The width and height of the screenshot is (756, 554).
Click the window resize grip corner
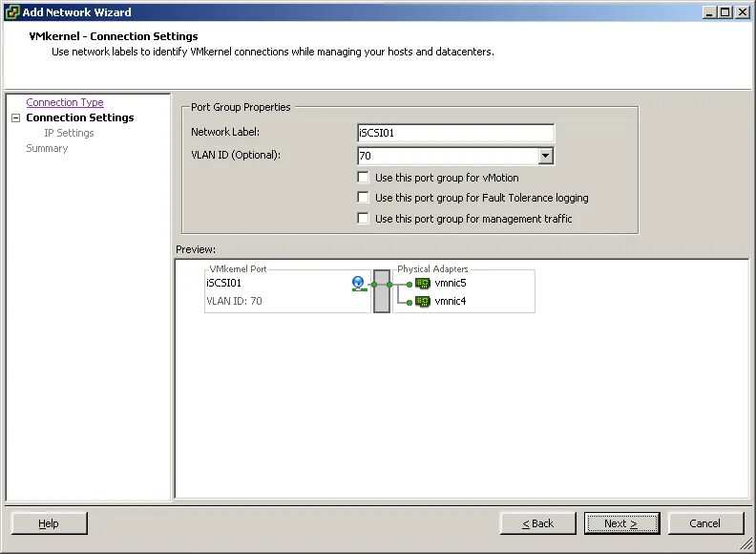coord(745,543)
